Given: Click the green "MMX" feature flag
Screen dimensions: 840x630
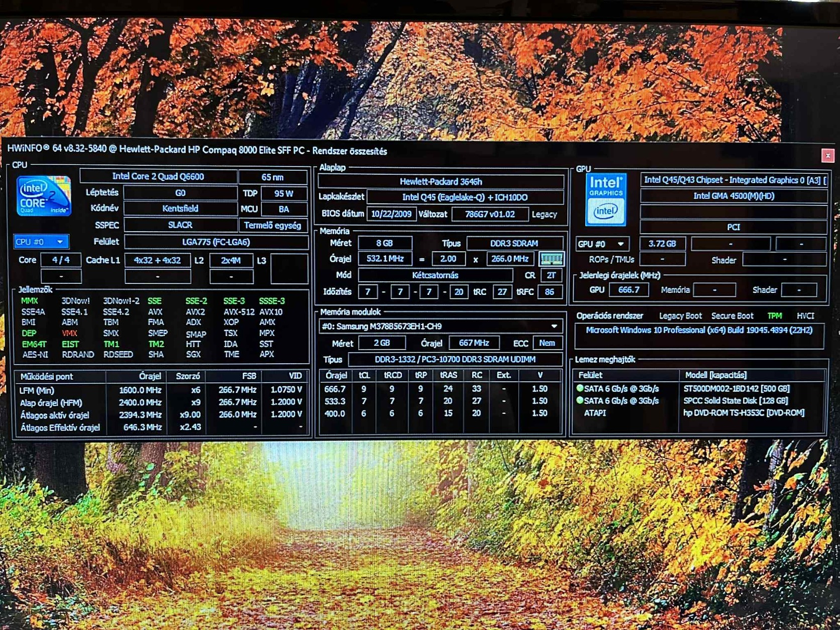Looking at the screenshot, I should pyautogui.click(x=29, y=301).
